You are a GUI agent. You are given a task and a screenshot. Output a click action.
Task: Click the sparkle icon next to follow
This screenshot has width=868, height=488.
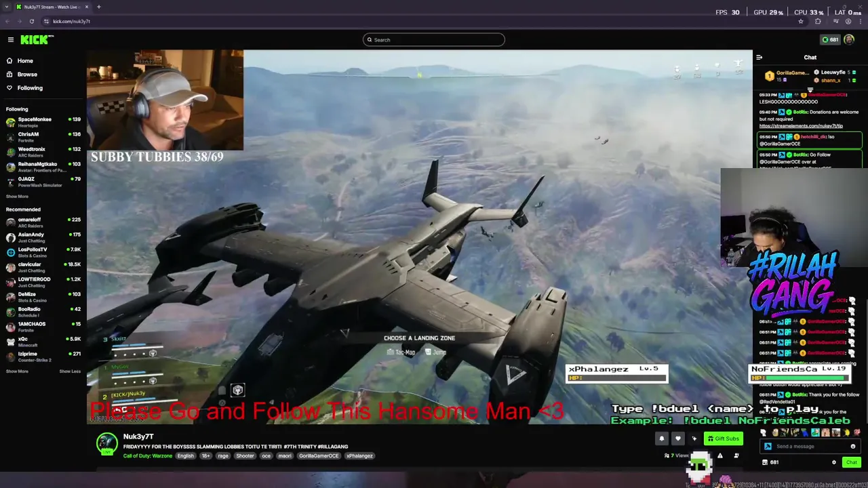[x=694, y=439]
